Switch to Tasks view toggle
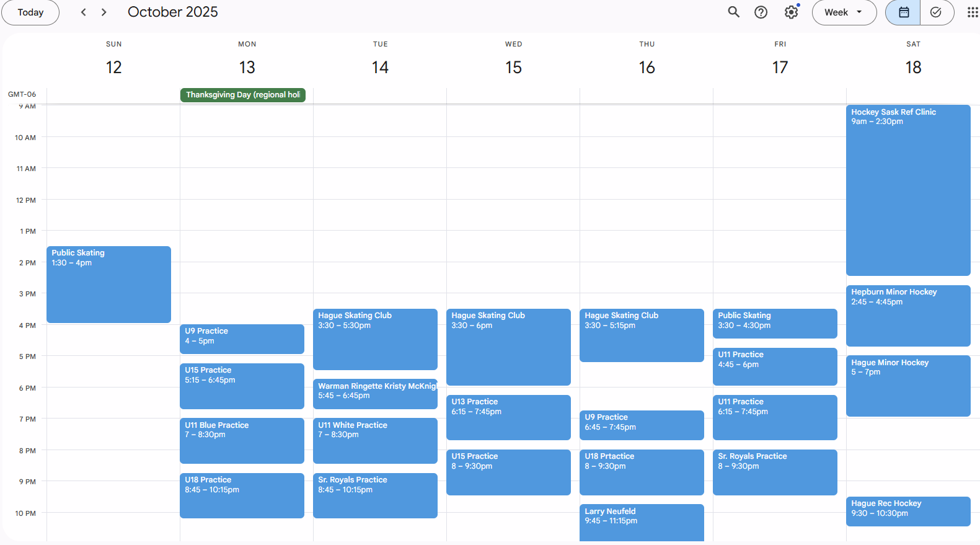The height and width of the screenshot is (545, 980). [936, 12]
